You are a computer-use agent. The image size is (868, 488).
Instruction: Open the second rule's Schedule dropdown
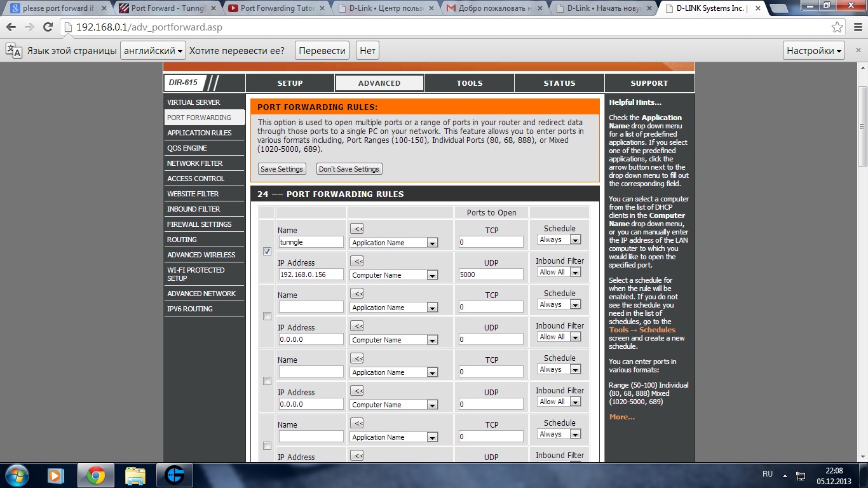(x=559, y=304)
